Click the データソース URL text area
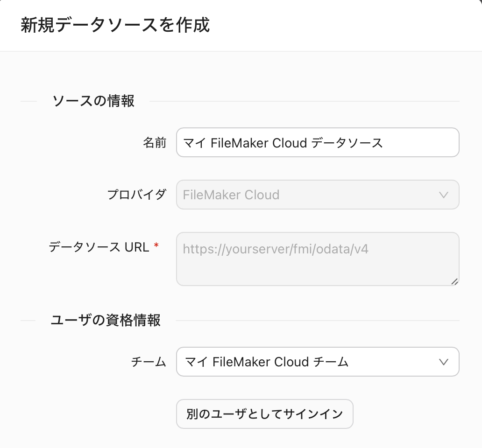482x448 pixels. click(x=318, y=259)
